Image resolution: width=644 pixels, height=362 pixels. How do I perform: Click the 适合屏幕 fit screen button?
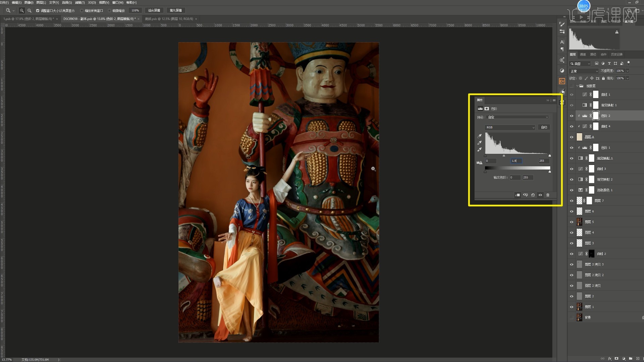[154, 11]
